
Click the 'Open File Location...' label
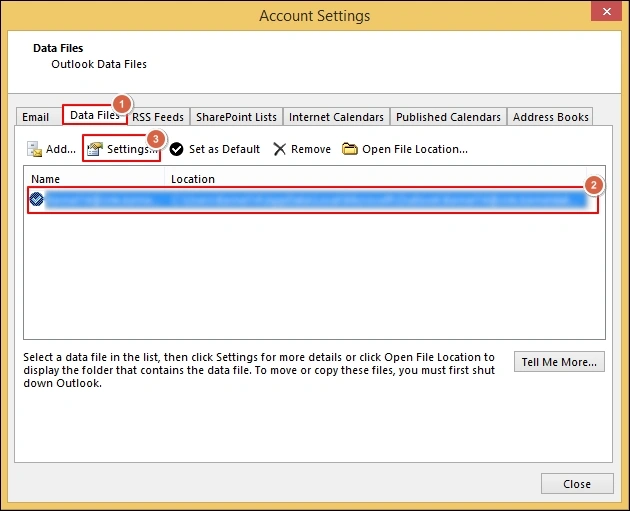415,149
